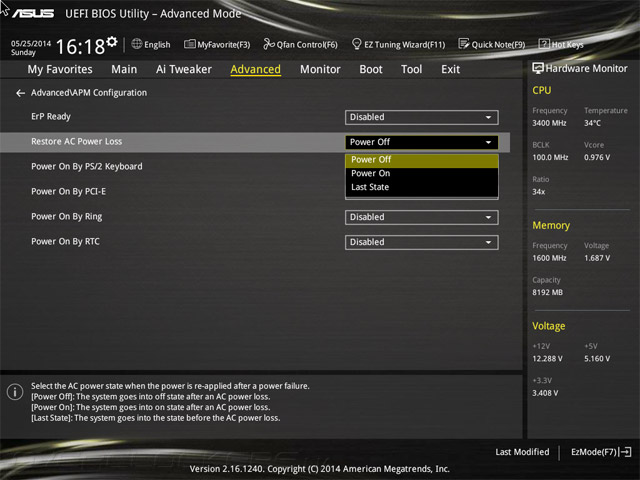Choose the Last State option in the list

422,187
